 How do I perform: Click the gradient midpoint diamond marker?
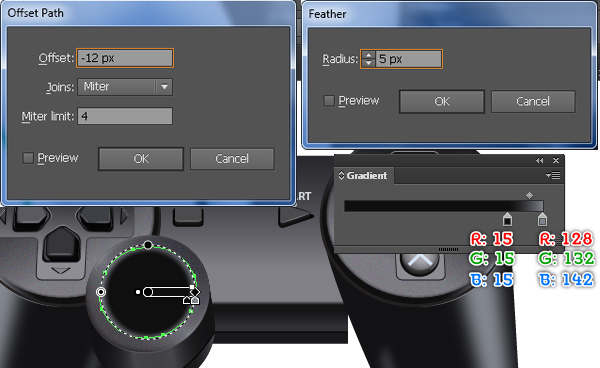pyautogui.click(x=529, y=195)
